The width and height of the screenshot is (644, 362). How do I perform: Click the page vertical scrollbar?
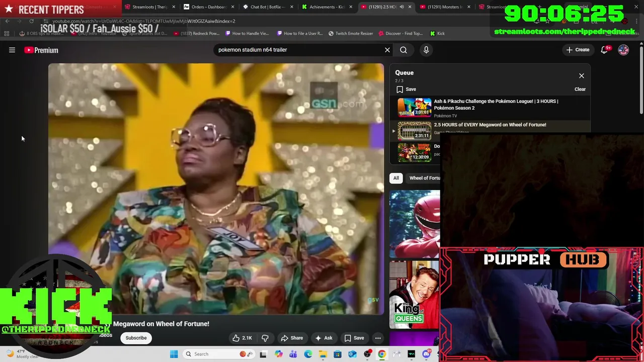tap(641, 80)
